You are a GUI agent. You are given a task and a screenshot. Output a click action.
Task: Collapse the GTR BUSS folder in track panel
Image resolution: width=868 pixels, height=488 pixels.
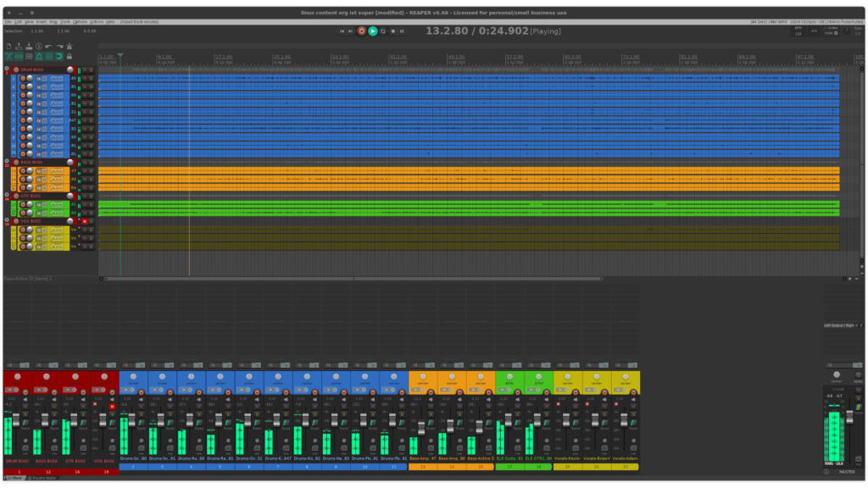coord(7,194)
